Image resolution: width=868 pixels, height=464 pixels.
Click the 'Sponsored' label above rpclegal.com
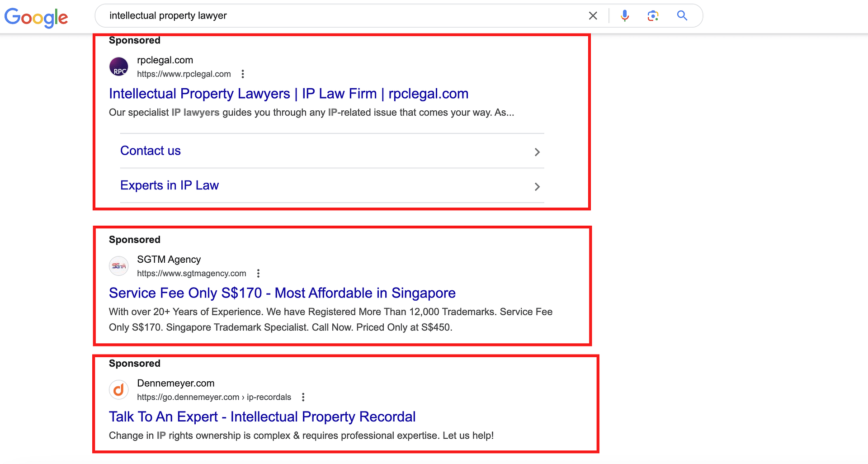pyautogui.click(x=135, y=41)
